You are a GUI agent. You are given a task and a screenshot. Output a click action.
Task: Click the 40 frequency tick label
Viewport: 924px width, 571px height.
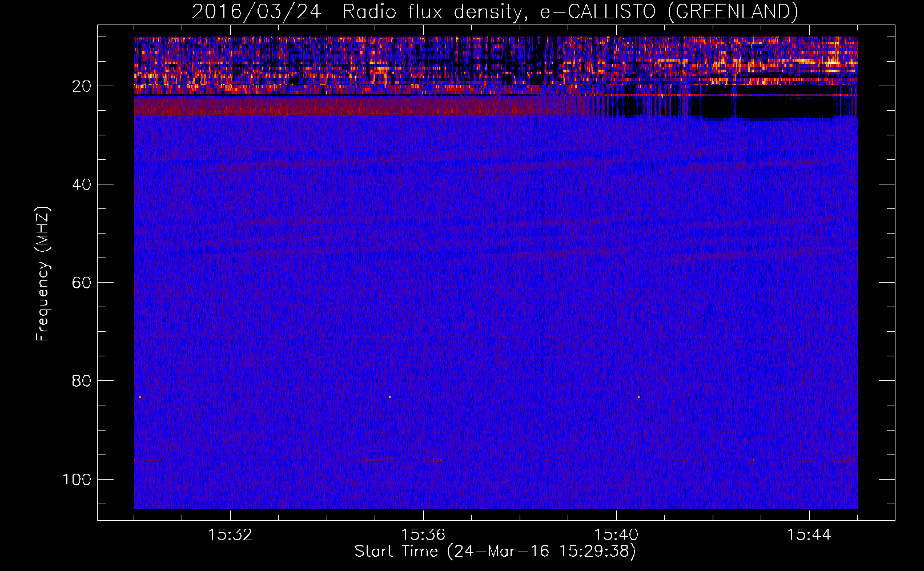pos(82,184)
